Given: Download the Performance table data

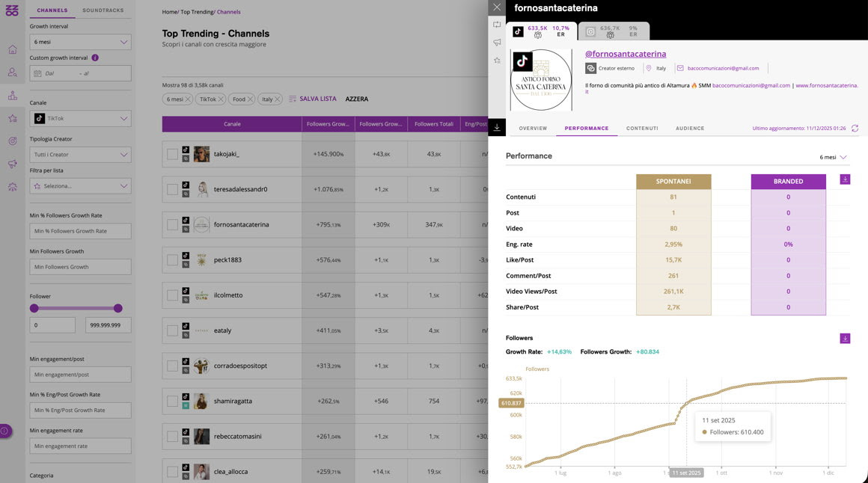Looking at the screenshot, I should (x=845, y=179).
